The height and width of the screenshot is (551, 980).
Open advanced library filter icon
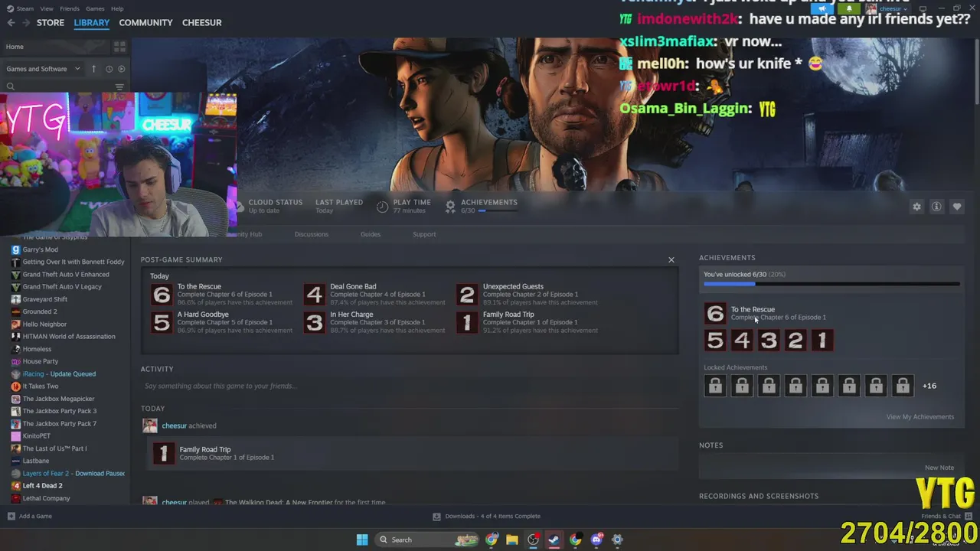pos(119,87)
